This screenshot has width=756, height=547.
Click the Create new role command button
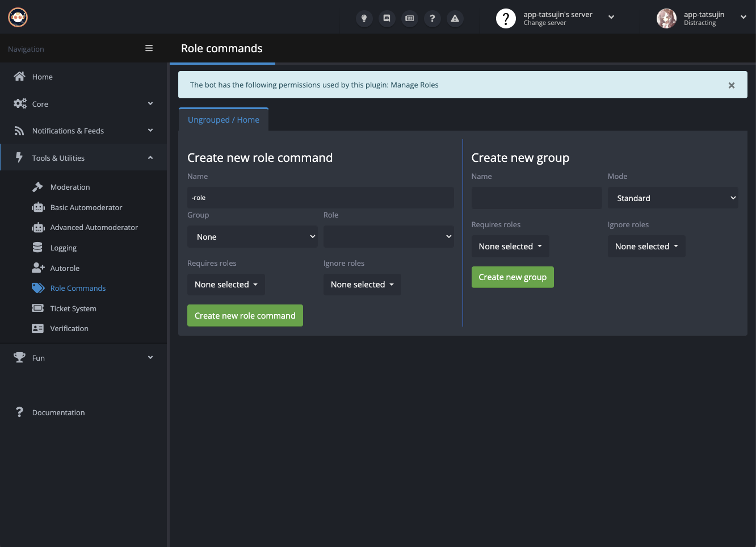pyautogui.click(x=245, y=316)
